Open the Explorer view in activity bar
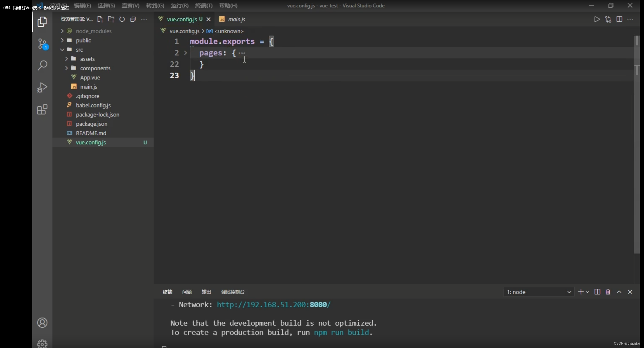The image size is (644, 348). tap(42, 22)
